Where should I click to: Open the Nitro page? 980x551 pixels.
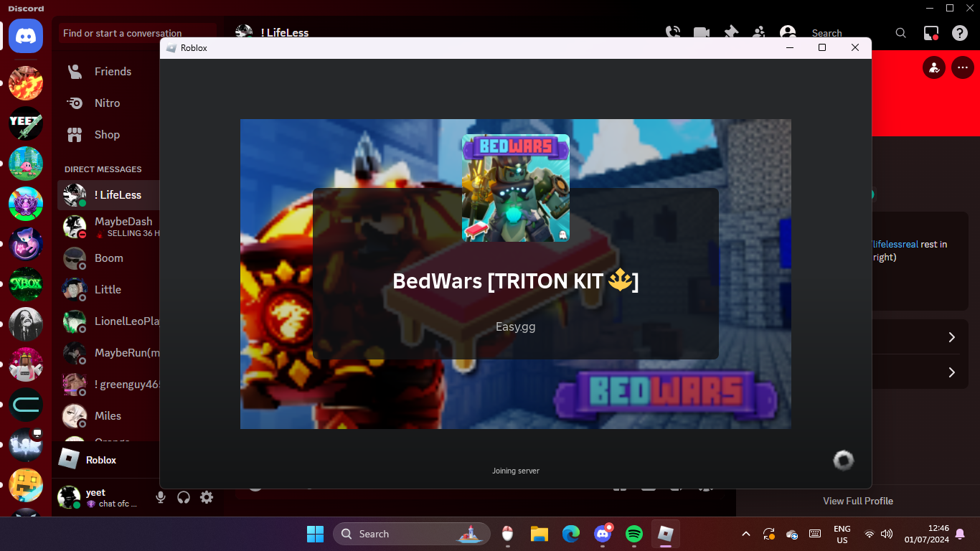(108, 103)
